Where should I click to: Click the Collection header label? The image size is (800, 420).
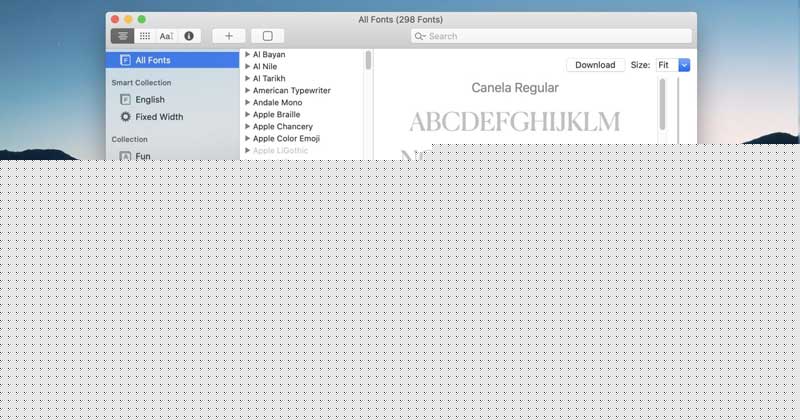[130, 139]
